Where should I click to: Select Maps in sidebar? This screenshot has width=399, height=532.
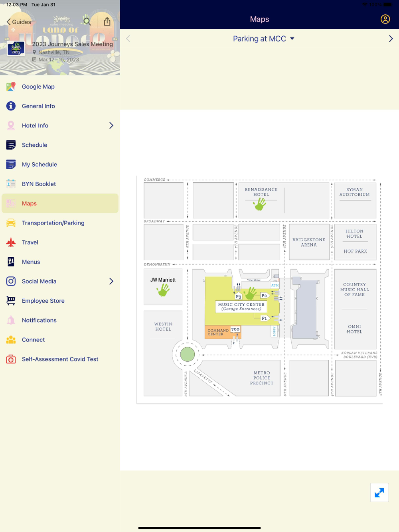(60, 203)
